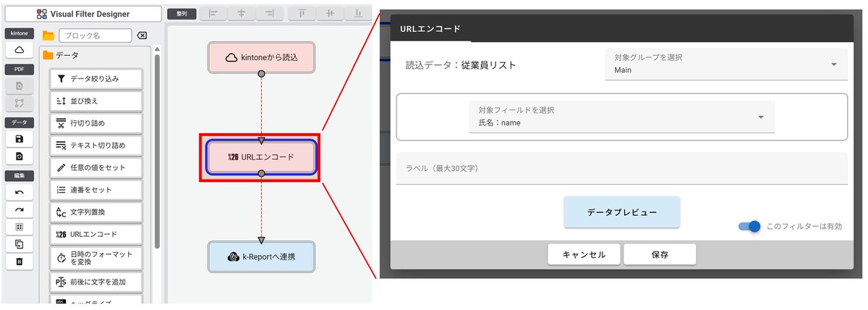Open the 対象フィールドを選択 dropdown
The image size is (868, 310).
621,117
